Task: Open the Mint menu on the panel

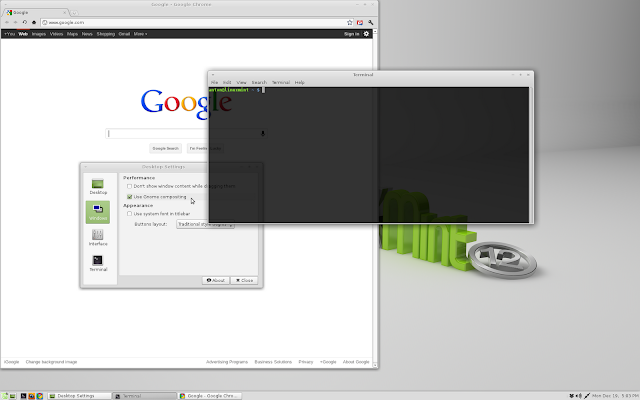Action: 4,396
